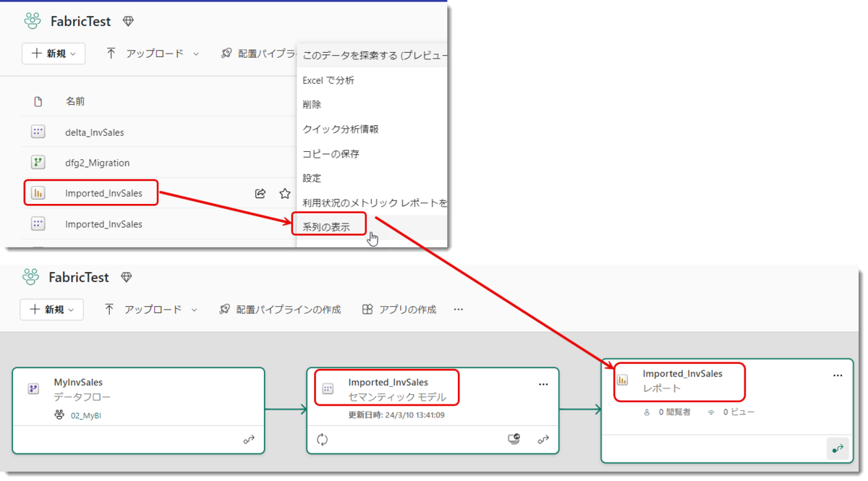Click the 更新日時 24/3/10 13:41:09 text
This screenshot has height=481, width=868.
coord(396,415)
